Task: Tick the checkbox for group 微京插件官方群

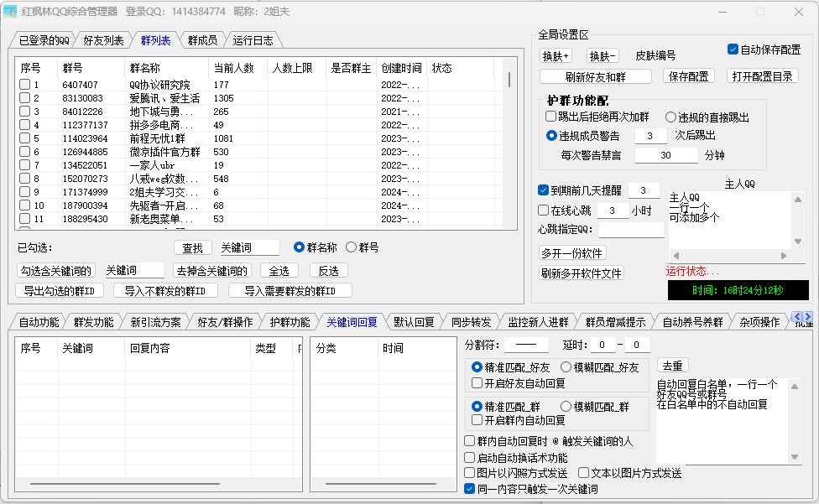Action: pos(25,152)
